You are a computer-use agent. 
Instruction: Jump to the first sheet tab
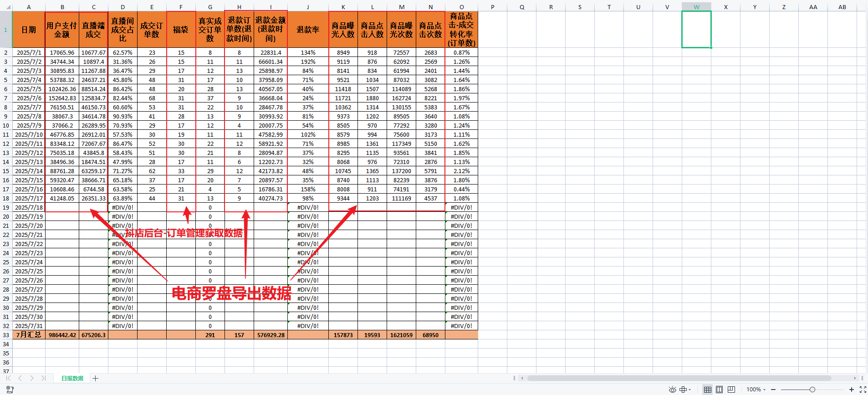tap(8, 378)
